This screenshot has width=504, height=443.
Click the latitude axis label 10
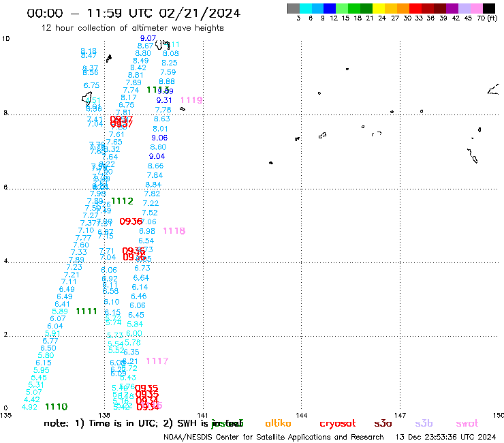6,39
